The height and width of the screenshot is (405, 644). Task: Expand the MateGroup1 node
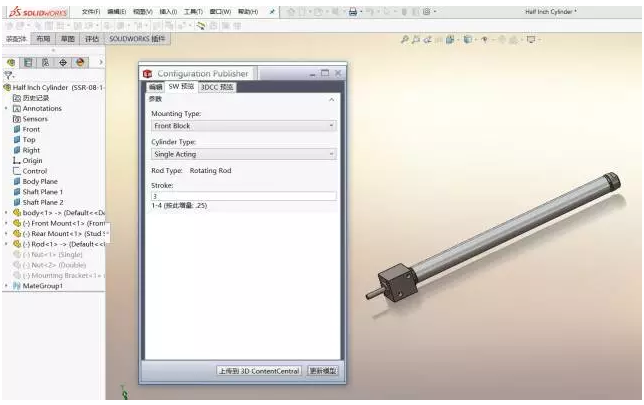[x=6, y=286]
